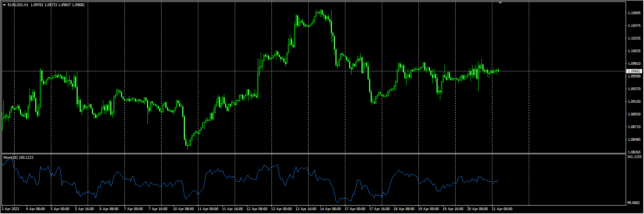Select the EURUSD,H1 chart title text
The width and height of the screenshot is (644, 214).
coord(18,5)
